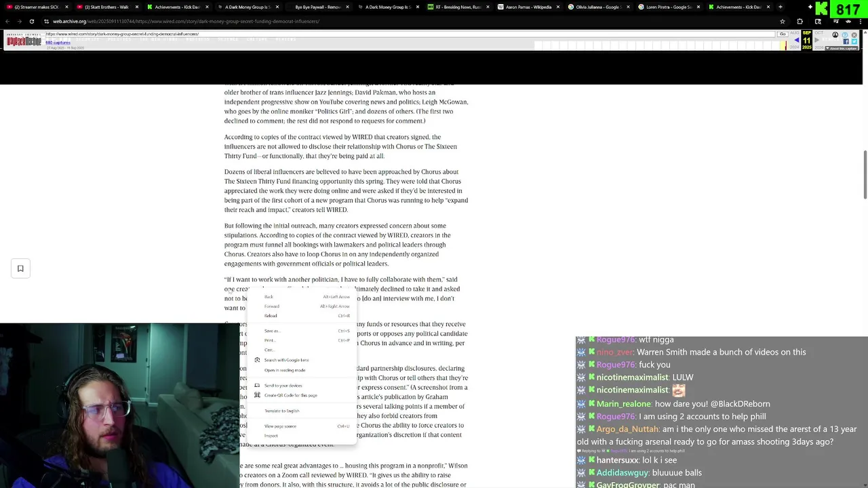The image size is (868, 488).
Task: Select View page source
Action: [x=301, y=426]
